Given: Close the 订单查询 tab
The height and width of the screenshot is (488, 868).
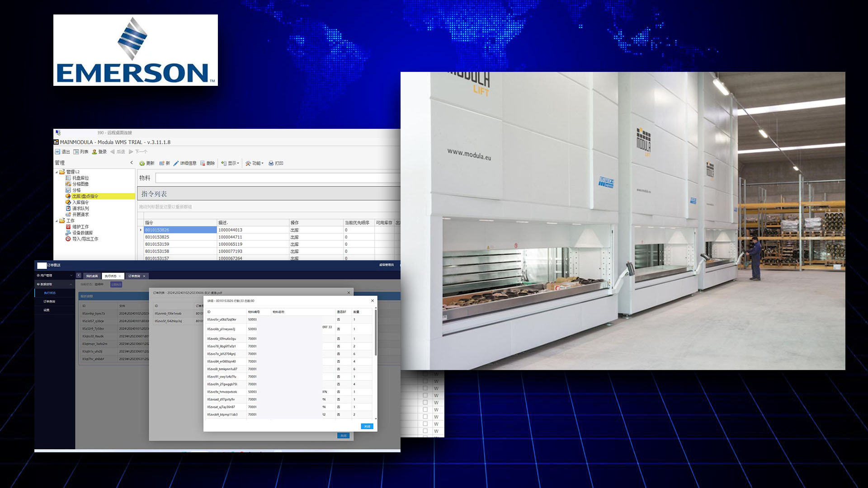Looking at the screenshot, I should (x=144, y=276).
